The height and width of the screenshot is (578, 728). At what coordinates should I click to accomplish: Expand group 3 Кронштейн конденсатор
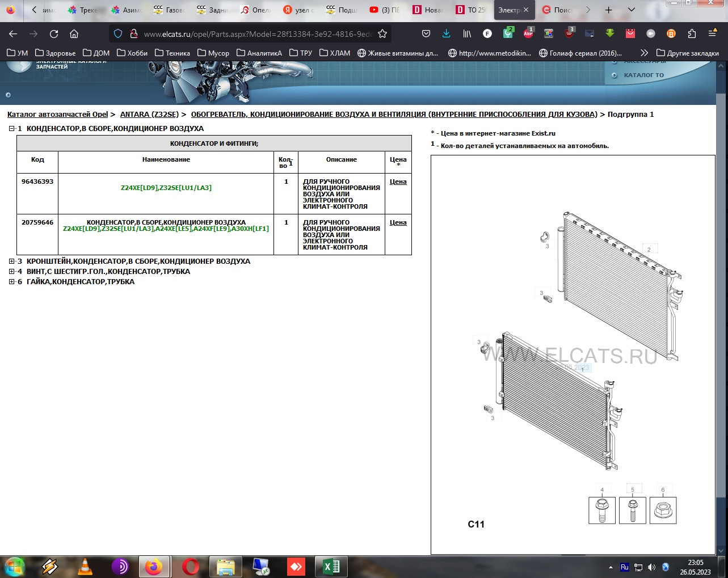[x=11, y=261]
